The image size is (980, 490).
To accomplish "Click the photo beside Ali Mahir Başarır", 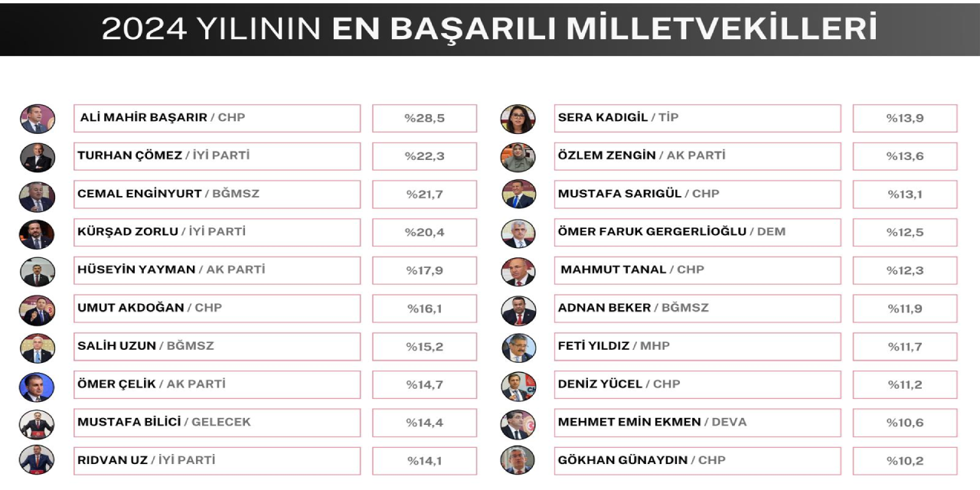I will coord(38,119).
